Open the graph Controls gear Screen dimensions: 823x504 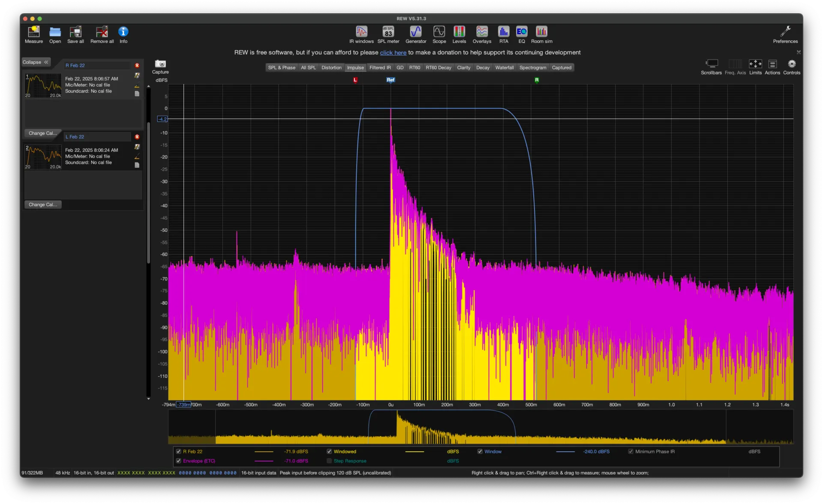coord(791,64)
